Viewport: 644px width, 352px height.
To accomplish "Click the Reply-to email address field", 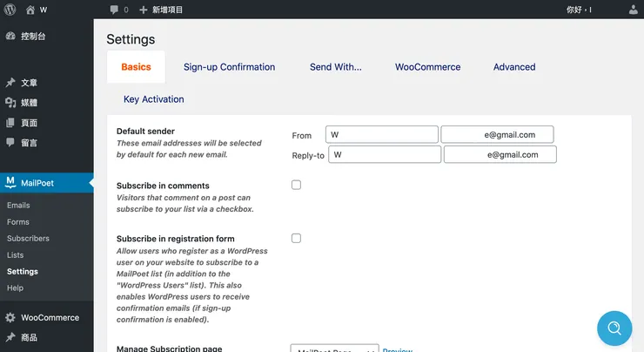I will click(500, 155).
